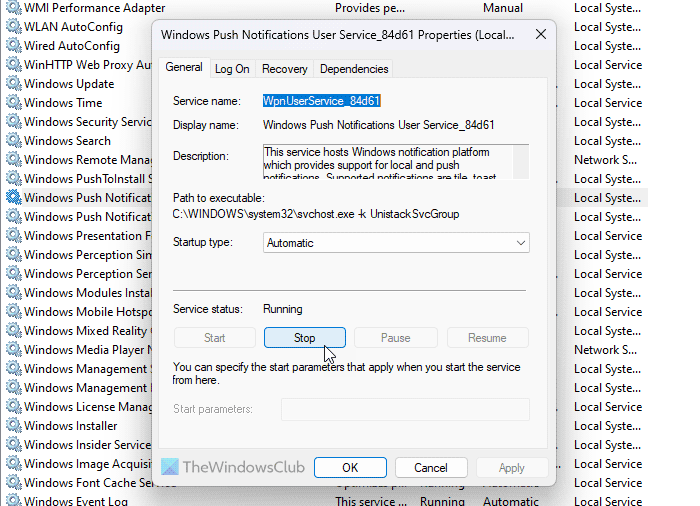Select Windows Search in services list
Image resolution: width=700 pixels, height=506 pixels.
click(67, 141)
